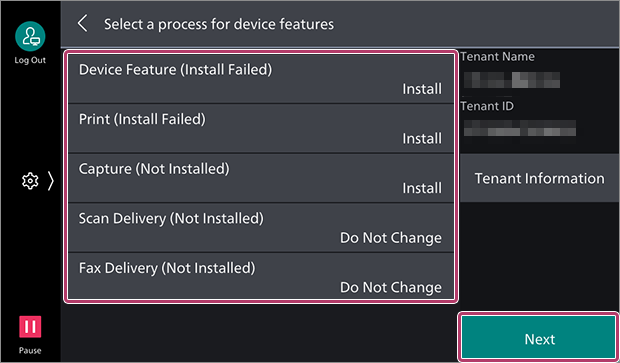Tap the pink Pause icon
Viewport: 620px width, 363px height.
30,327
